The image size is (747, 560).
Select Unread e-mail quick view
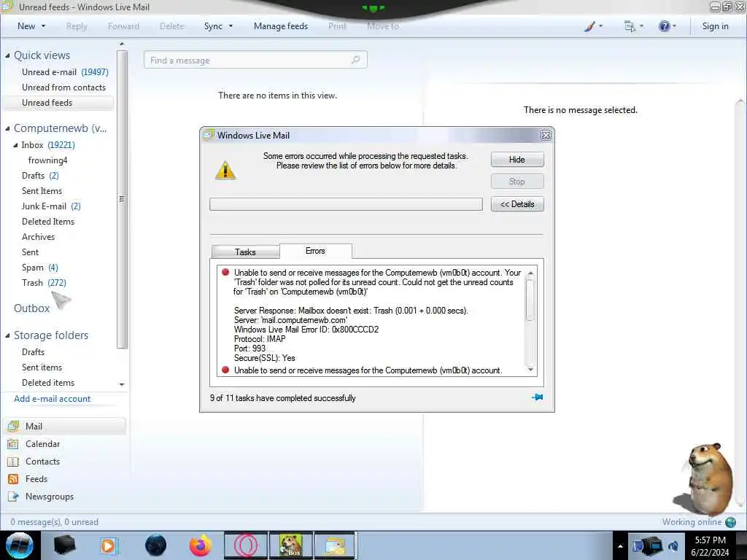[x=65, y=72]
